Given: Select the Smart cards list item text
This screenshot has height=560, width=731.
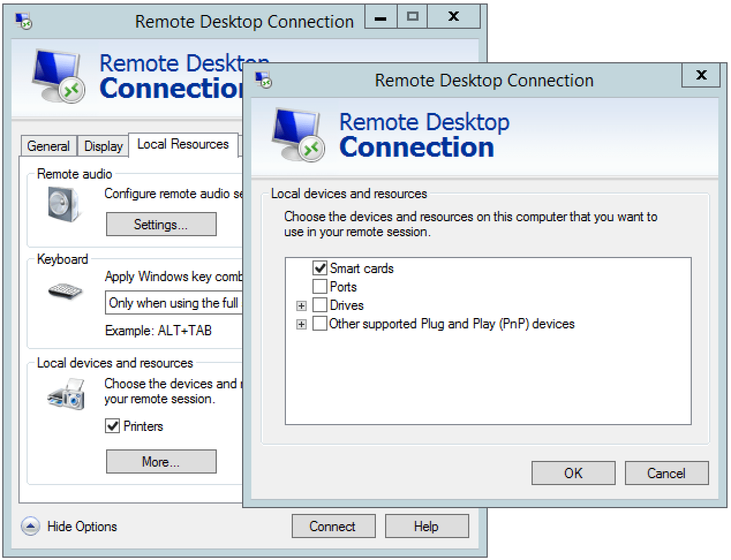Looking at the screenshot, I should 361,268.
